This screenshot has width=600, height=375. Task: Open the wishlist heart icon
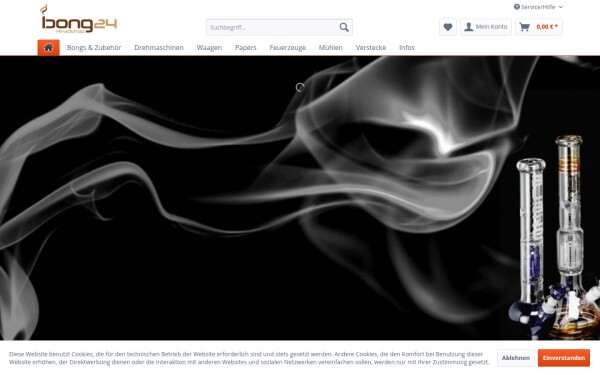448,27
